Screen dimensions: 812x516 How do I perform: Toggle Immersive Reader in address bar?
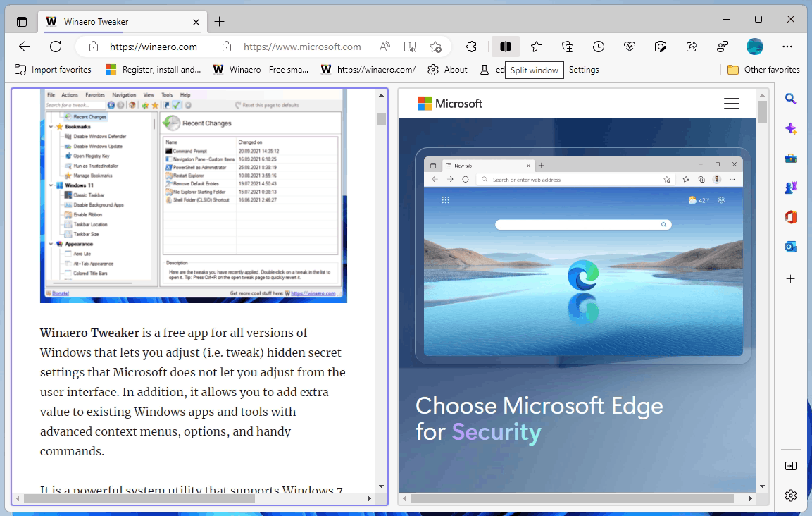point(410,47)
